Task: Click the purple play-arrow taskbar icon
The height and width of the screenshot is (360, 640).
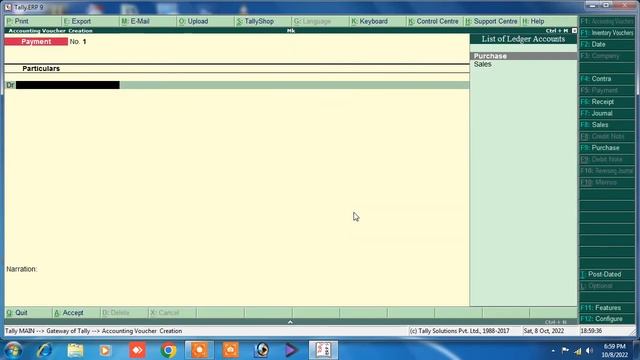Action: [x=292, y=350]
